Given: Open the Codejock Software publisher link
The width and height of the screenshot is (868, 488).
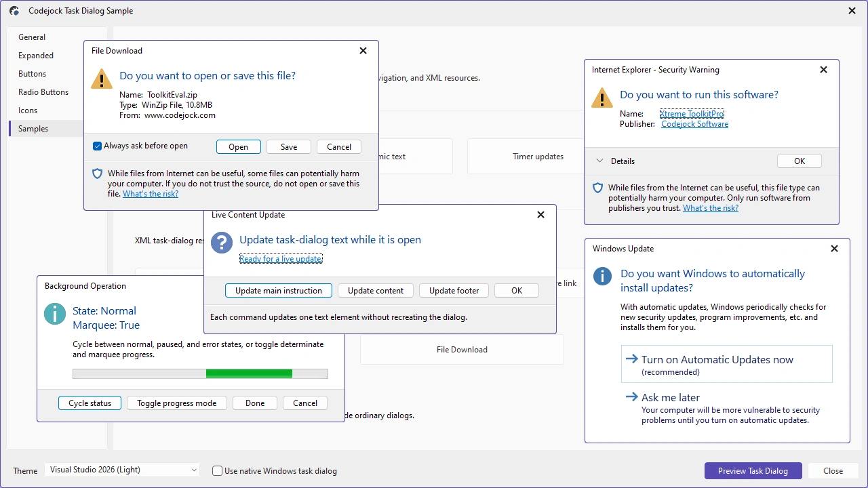Looking at the screenshot, I should click(695, 124).
